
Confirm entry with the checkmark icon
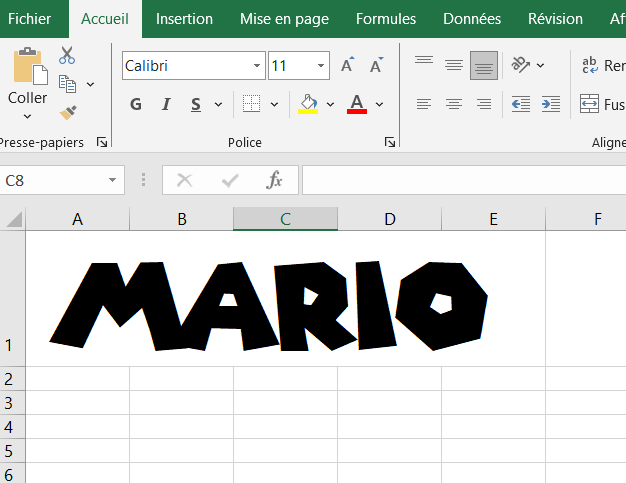(x=230, y=180)
